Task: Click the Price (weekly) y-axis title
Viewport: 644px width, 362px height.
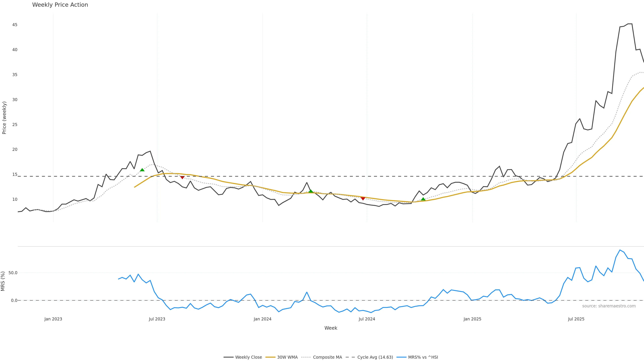Action: (4, 118)
